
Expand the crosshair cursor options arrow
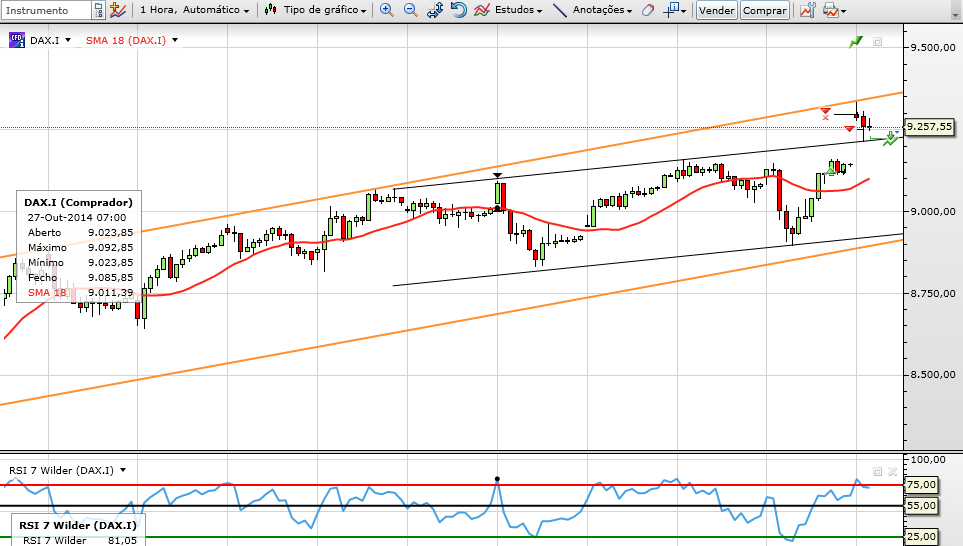tap(683, 11)
